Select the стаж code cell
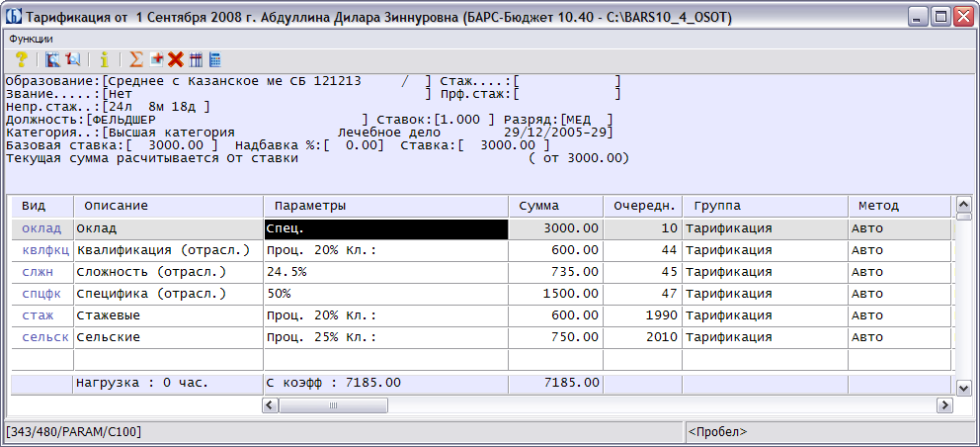 [41, 315]
